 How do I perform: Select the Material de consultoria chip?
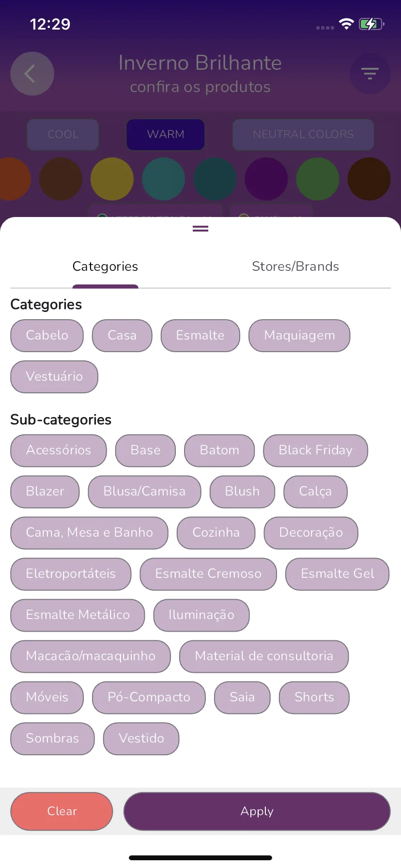click(x=264, y=656)
